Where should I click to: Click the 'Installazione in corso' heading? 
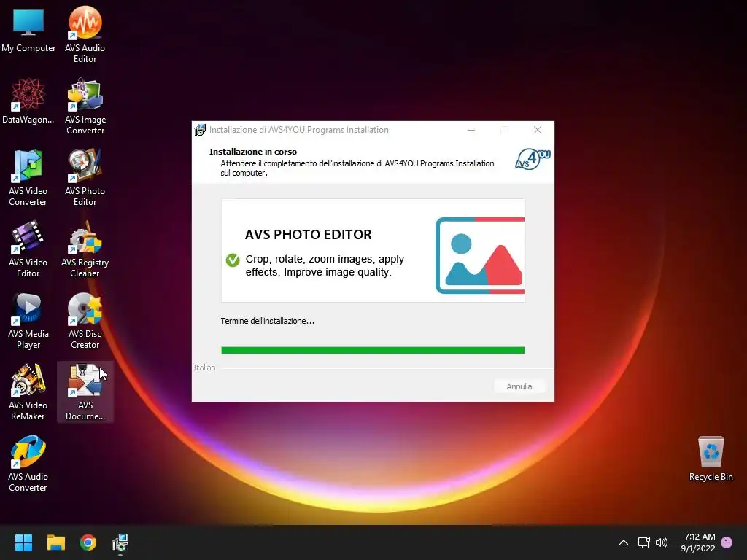coord(253,152)
